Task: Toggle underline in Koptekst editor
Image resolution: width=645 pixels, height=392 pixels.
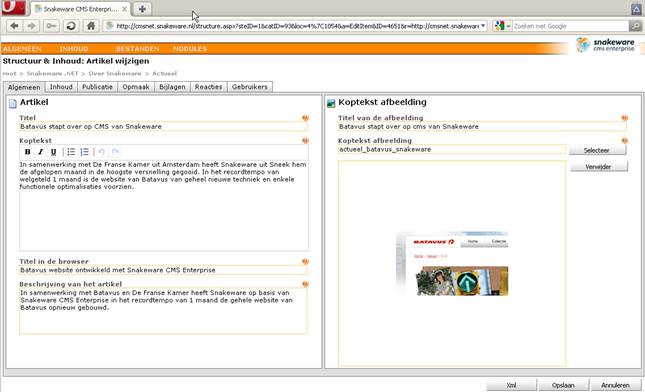Action: point(53,152)
